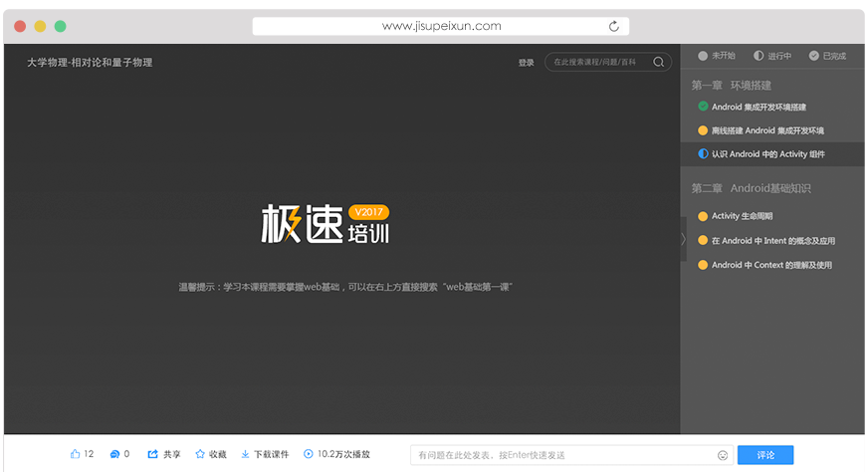The width and height of the screenshot is (868, 472).
Task: Click the green maximize window button
Action: [x=61, y=26]
